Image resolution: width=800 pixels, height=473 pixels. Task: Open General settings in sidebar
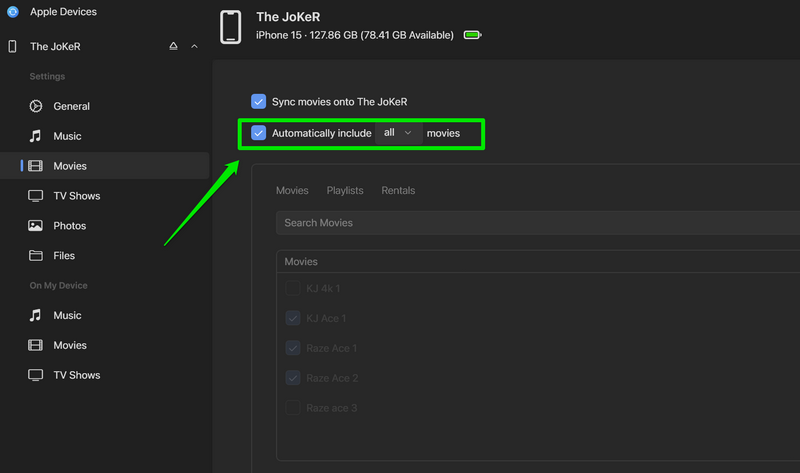click(71, 106)
